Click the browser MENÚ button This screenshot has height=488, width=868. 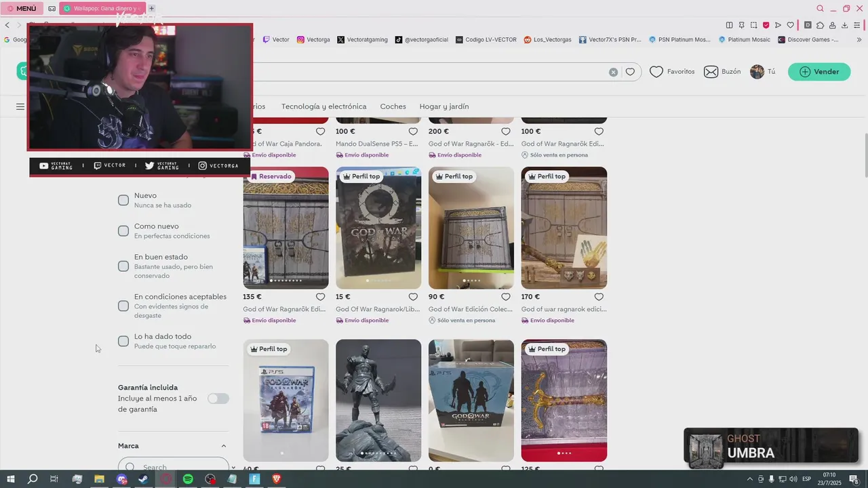22,8
